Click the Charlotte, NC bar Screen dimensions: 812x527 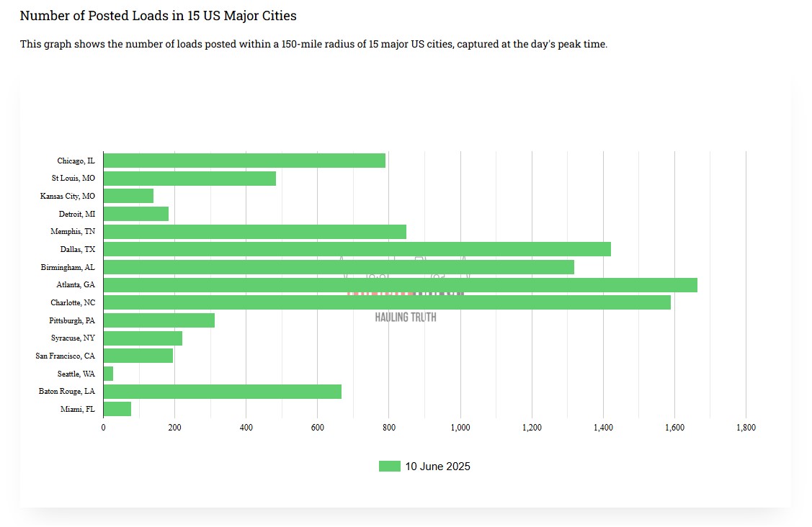[x=387, y=302]
